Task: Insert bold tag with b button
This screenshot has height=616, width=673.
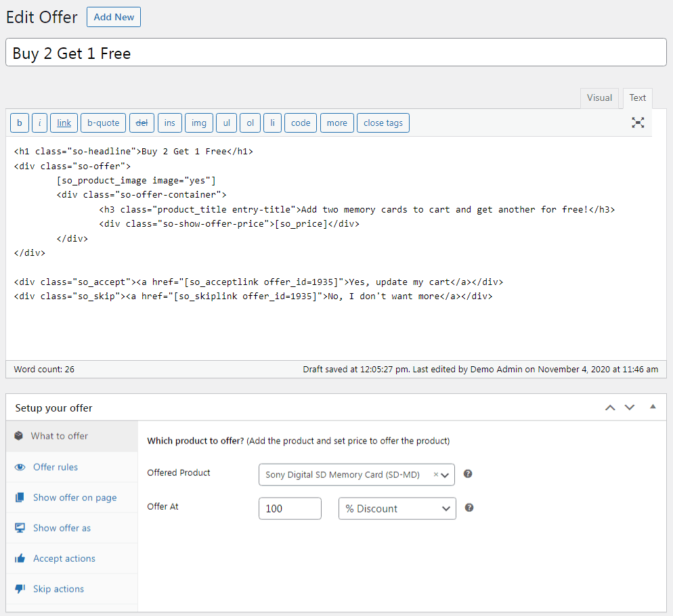Action: (20, 123)
